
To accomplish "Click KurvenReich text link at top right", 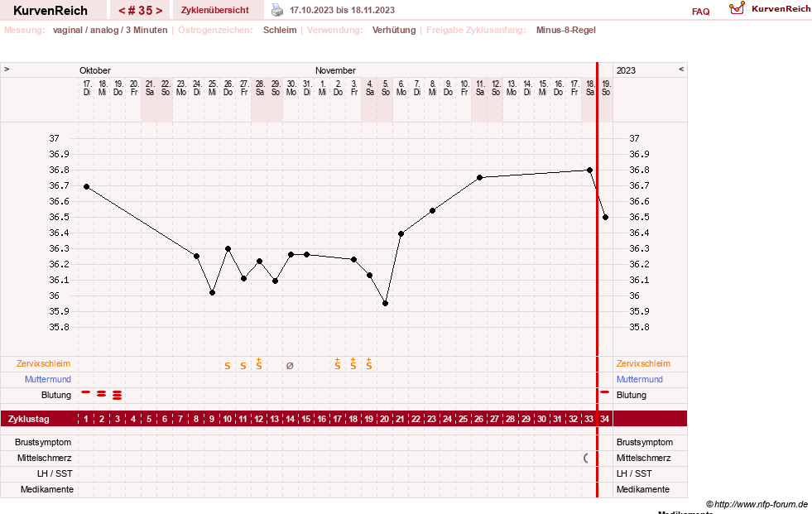I will click(781, 8).
